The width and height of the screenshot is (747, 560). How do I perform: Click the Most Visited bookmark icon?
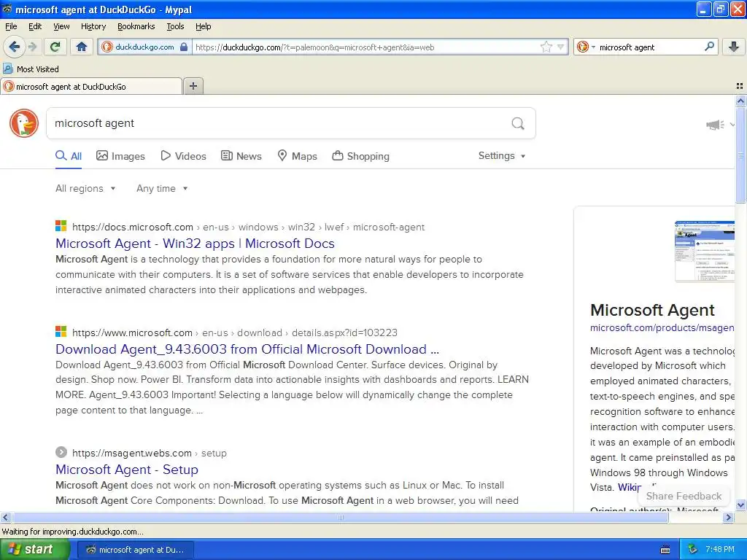coord(7,69)
